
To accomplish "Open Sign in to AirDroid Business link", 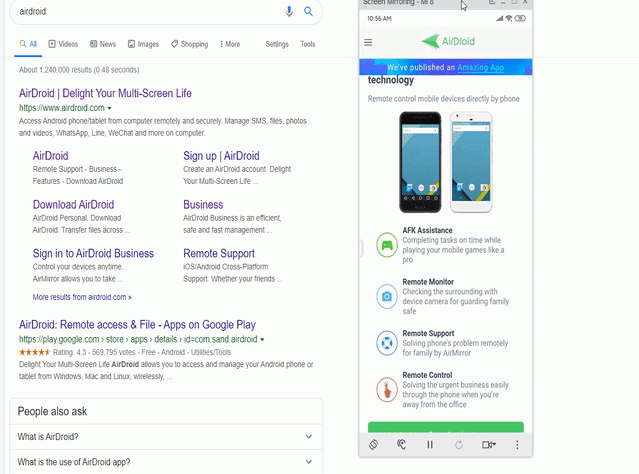I will point(93,254).
